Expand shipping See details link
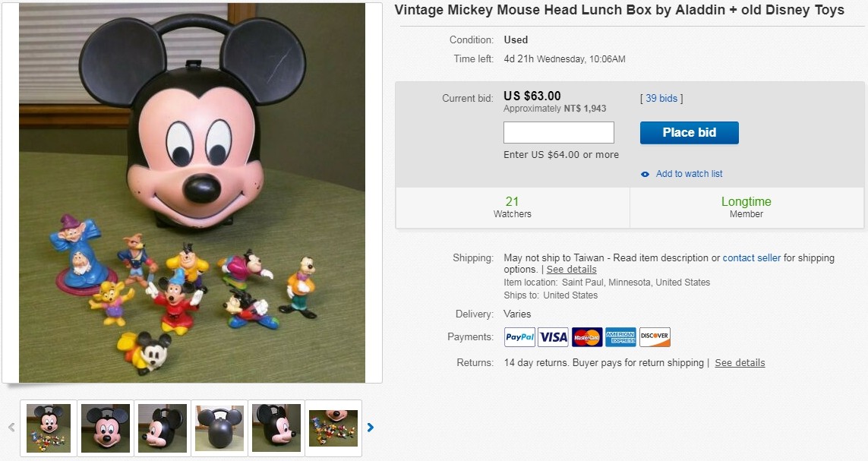Viewport: 868px width, 461px height. tap(571, 270)
